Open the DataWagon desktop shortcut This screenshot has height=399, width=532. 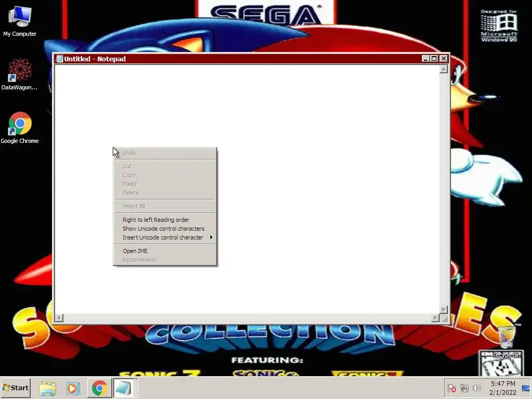[20, 74]
